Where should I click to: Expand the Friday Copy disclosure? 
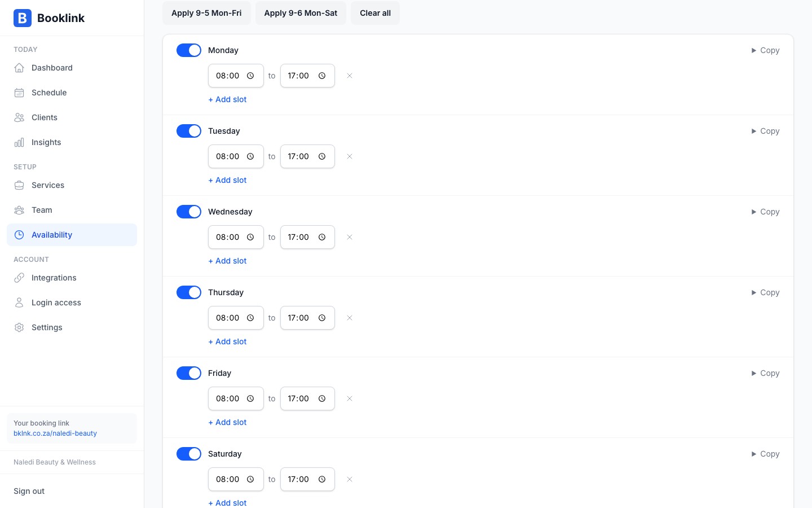pyautogui.click(x=765, y=373)
